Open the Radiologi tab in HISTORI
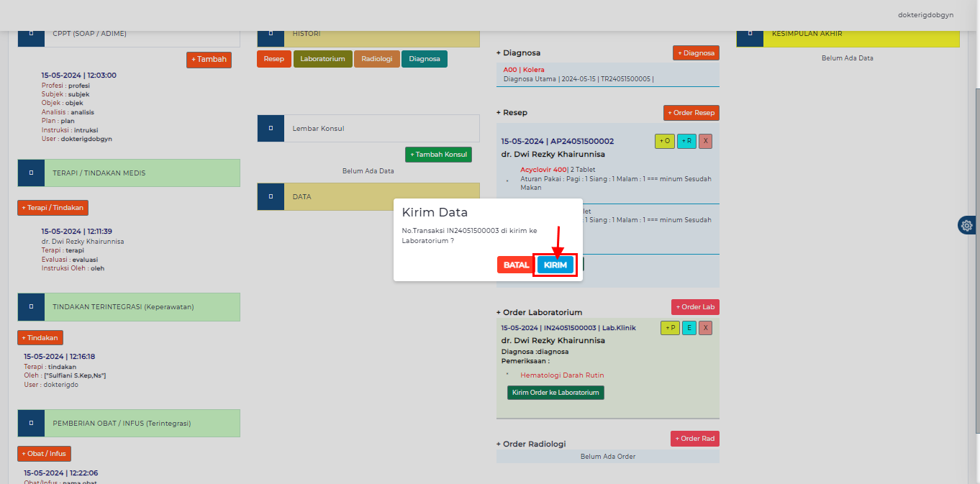Viewport: 980px width, 484px height. pos(376,59)
